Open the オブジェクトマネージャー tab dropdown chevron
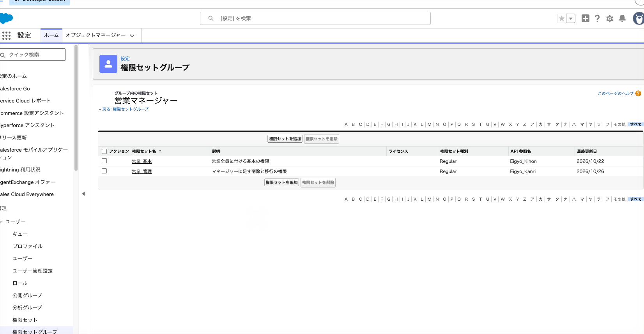The image size is (644, 334). (132, 35)
